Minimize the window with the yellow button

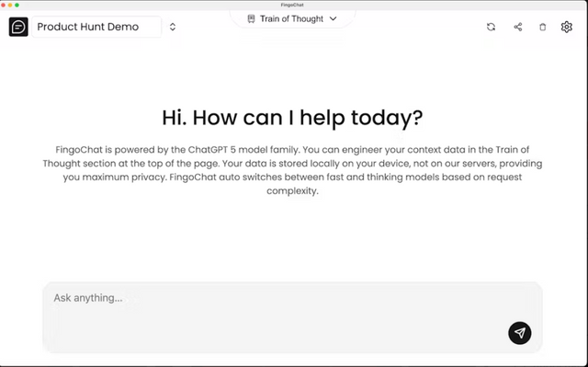coord(10,5)
